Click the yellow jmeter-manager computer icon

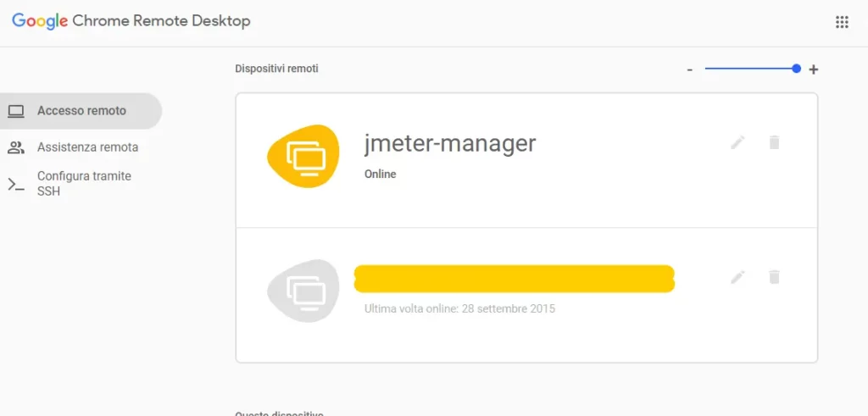(x=303, y=156)
